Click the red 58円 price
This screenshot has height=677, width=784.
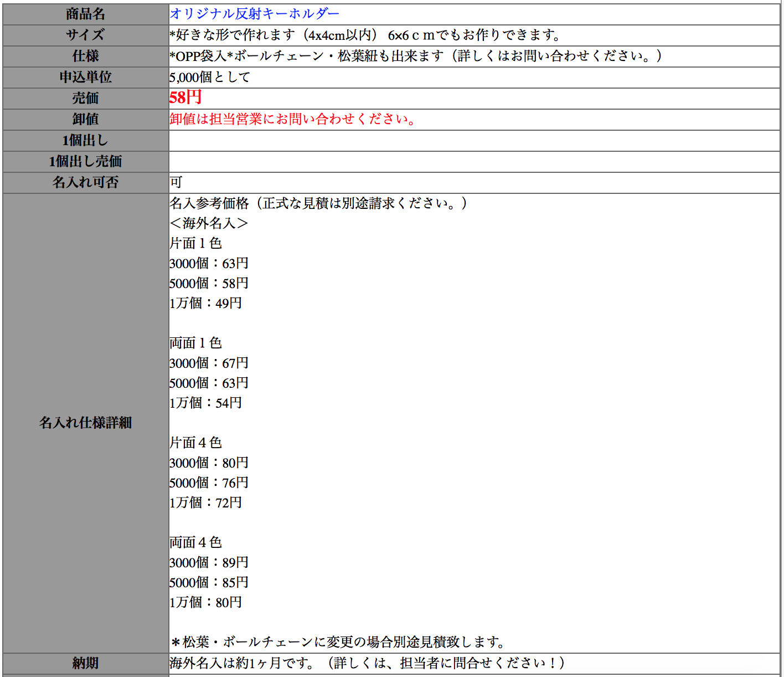point(185,98)
